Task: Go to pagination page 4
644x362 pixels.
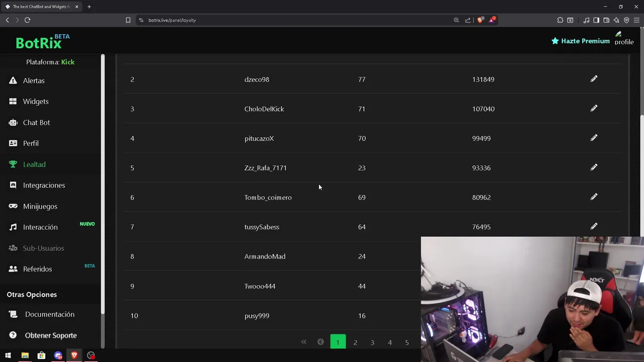Action: (389, 342)
